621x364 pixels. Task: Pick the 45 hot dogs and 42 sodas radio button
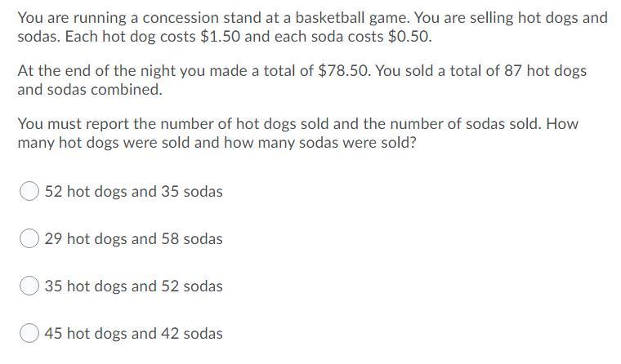pyautogui.click(x=29, y=333)
